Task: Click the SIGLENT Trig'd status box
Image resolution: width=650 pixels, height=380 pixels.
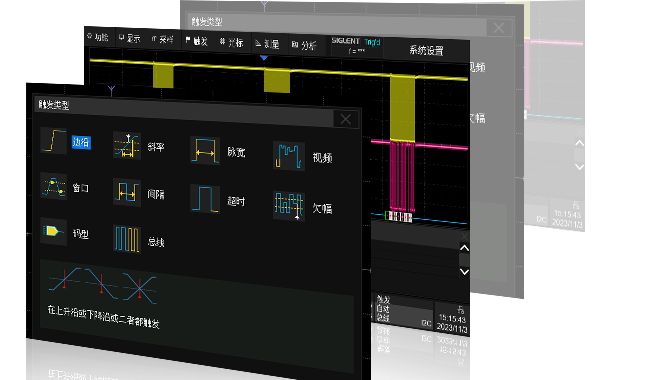Action: click(x=356, y=46)
